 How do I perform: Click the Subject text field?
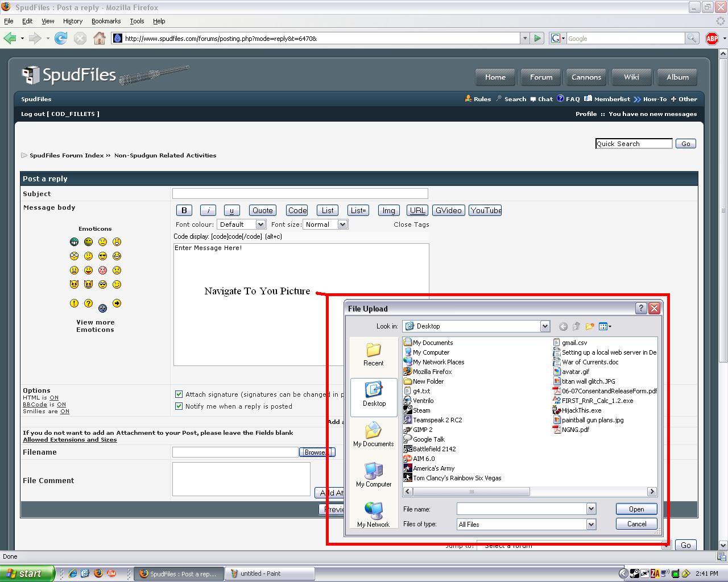click(300, 194)
